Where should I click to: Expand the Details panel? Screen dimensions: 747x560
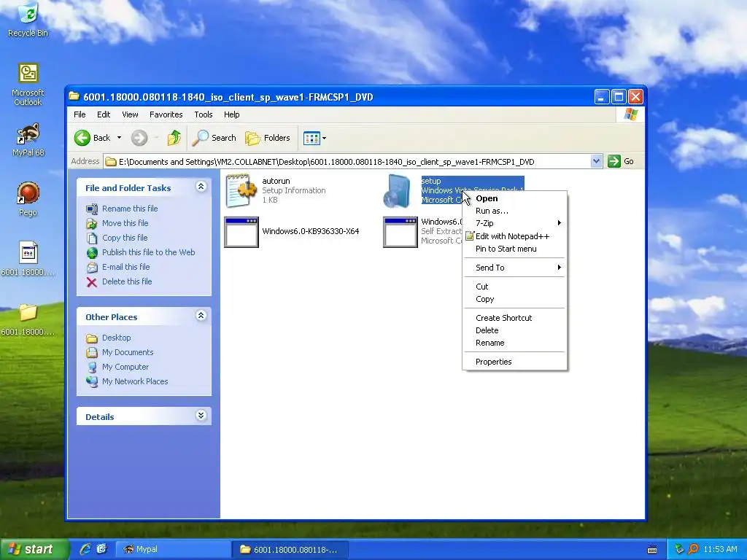pos(201,416)
